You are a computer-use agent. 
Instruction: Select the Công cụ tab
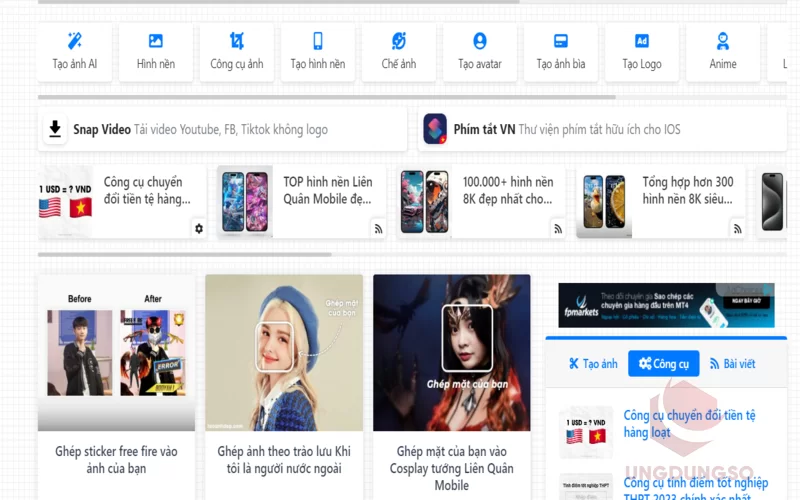coord(664,364)
